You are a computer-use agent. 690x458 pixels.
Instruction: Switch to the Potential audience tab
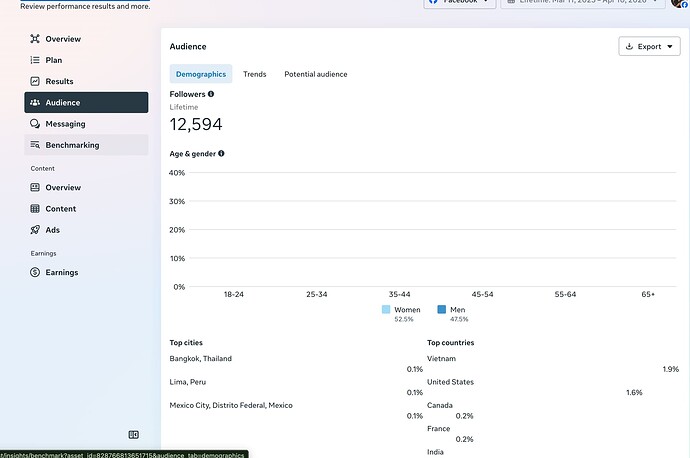point(316,74)
